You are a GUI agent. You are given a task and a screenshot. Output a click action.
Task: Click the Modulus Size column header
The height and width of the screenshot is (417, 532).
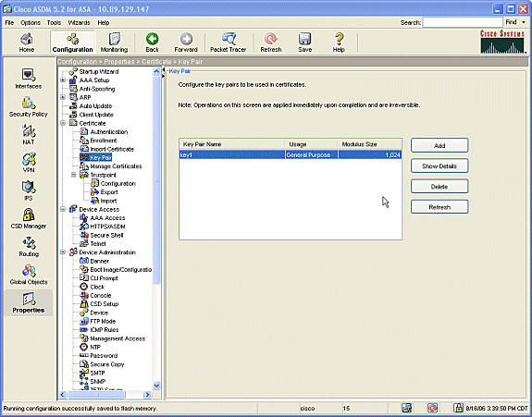click(370, 144)
